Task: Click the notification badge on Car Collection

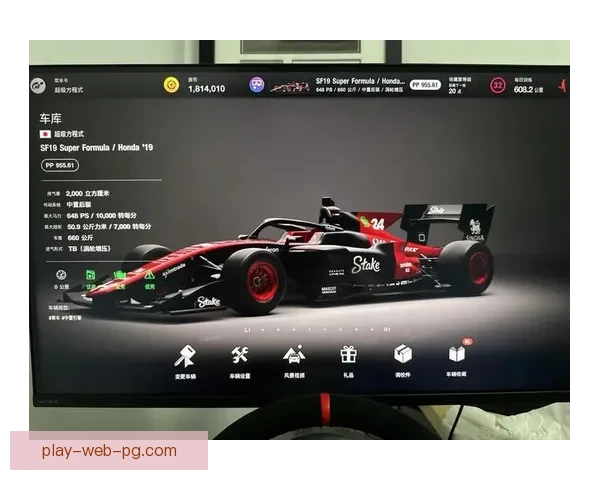Action: (468, 341)
